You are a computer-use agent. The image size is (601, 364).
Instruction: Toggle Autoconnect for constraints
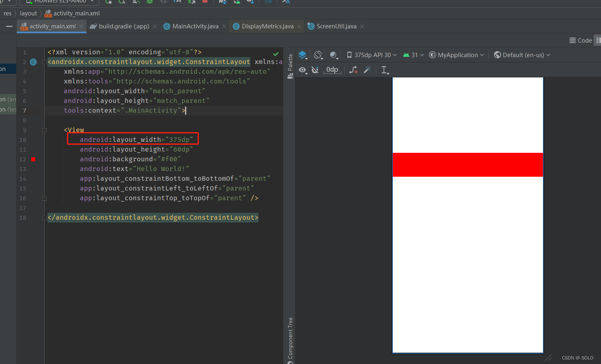(x=315, y=70)
